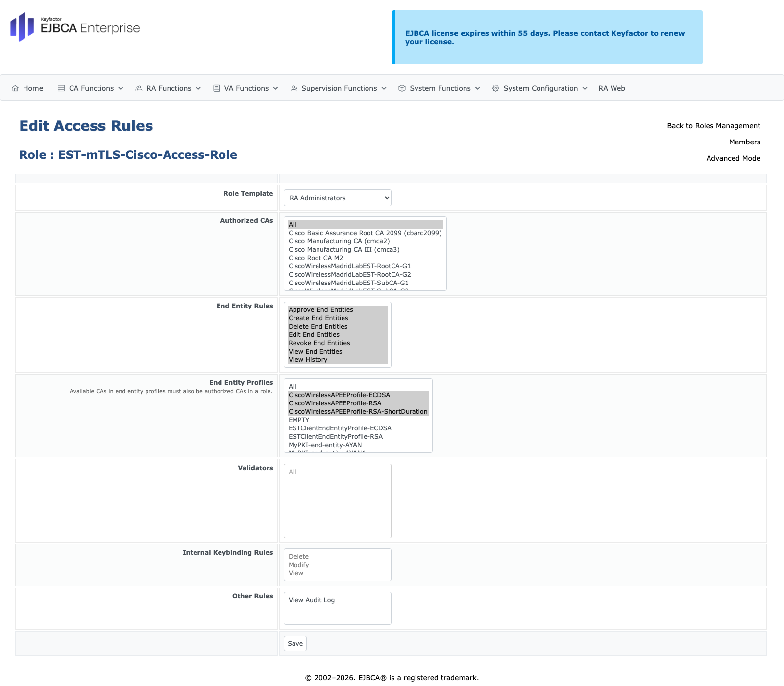Image resolution: width=784 pixels, height=686 pixels.
Task: Click Back to Roles Management link
Action: [x=713, y=126]
